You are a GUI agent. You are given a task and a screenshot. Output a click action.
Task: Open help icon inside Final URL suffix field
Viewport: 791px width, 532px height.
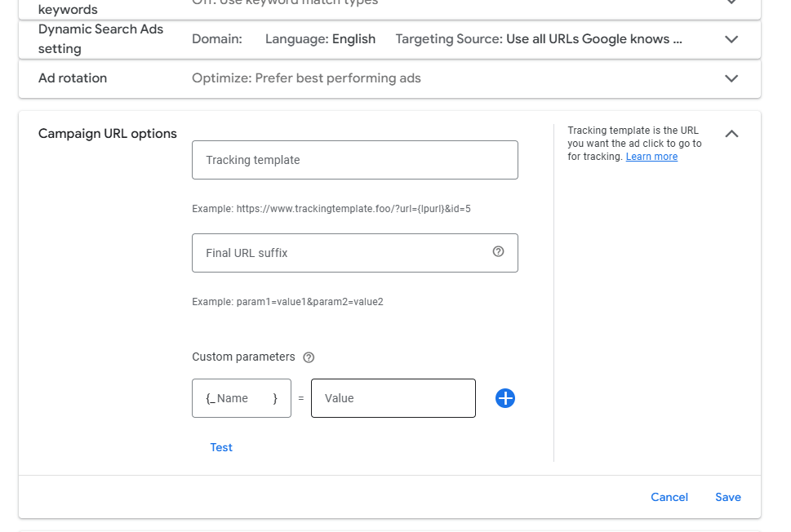499,251
